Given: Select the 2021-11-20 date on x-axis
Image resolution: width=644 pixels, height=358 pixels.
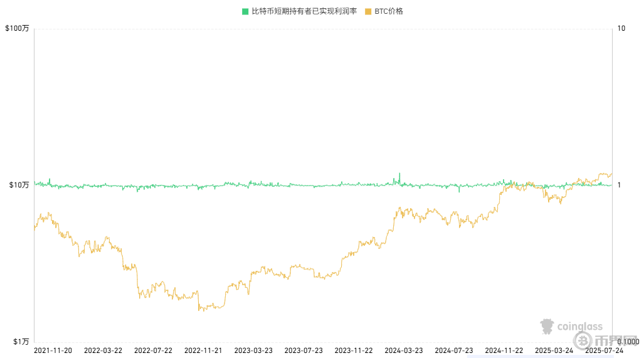Looking at the screenshot, I should click(x=53, y=350).
